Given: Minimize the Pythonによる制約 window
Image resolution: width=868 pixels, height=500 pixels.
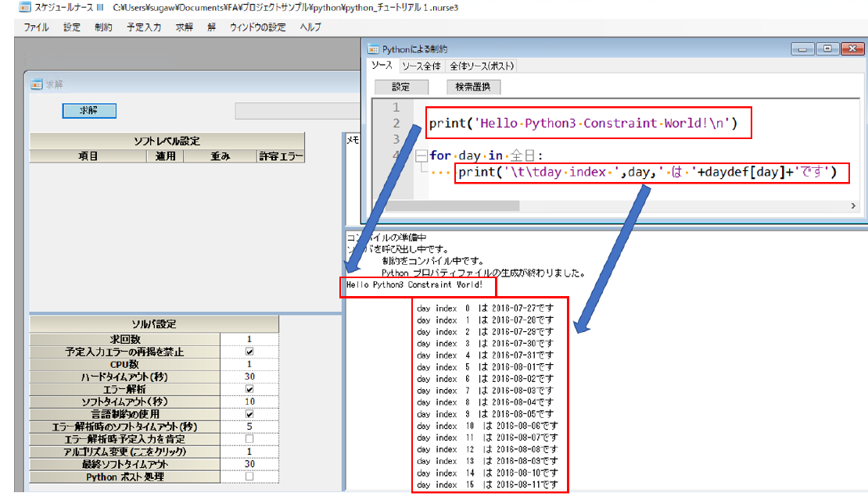Looking at the screenshot, I should click(802, 49).
